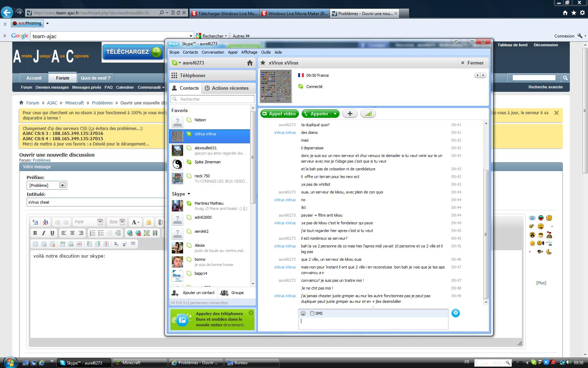
Task: Close the Skype phone call advertisement
Action: point(251,313)
